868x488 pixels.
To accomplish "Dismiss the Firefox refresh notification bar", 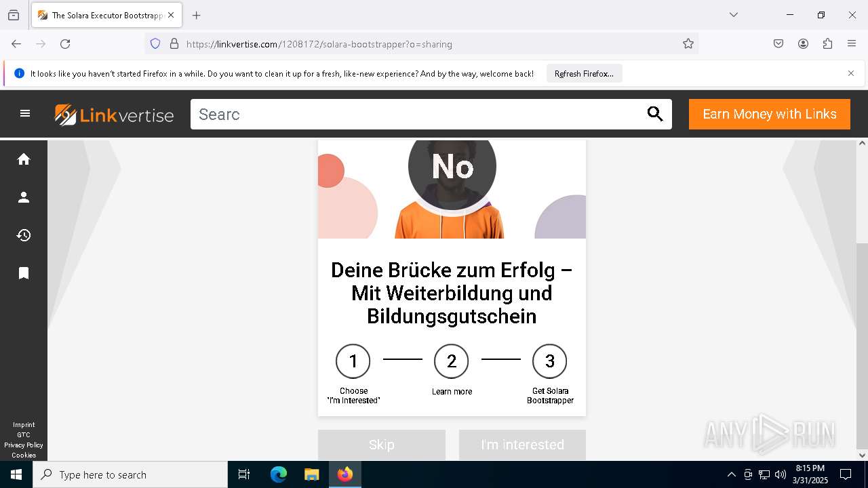I will pos(851,73).
